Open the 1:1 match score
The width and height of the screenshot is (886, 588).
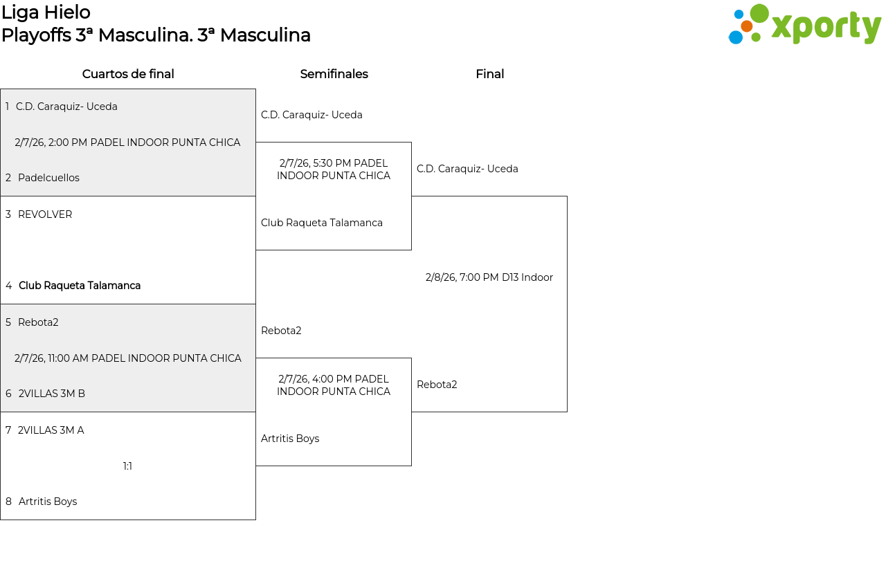[127, 466]
